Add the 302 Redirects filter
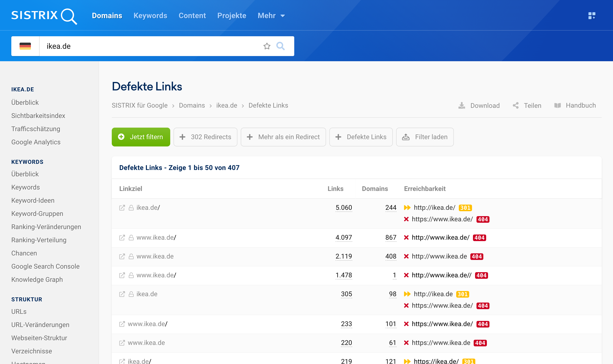Screen dimensions: 613x364 tap(205, 137)
